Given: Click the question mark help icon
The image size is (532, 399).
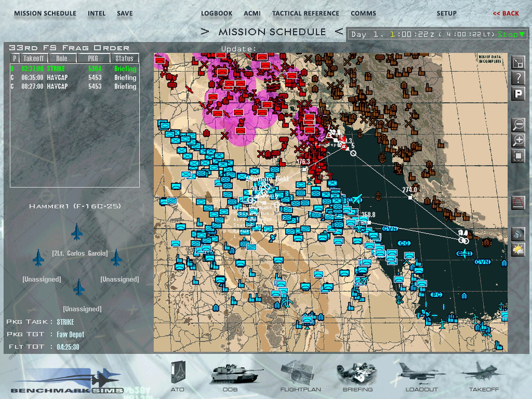Looking at the screenshot, I should coord(518,78).
